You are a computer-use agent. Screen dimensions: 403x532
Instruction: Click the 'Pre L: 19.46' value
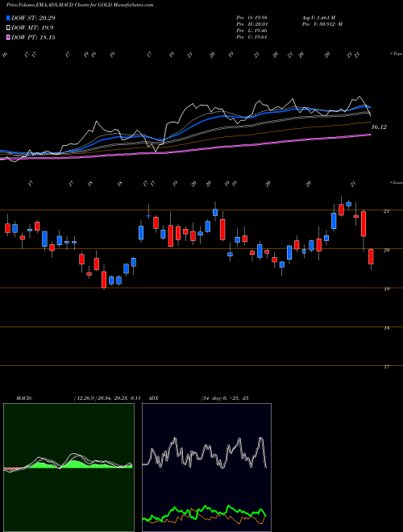(x=251, y=31)
